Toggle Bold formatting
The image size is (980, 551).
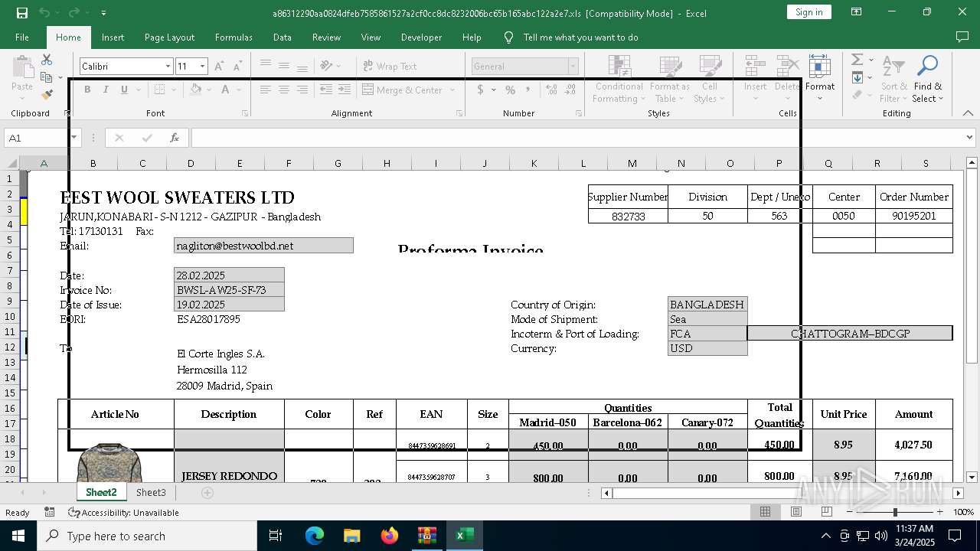(x=87, y=90)
